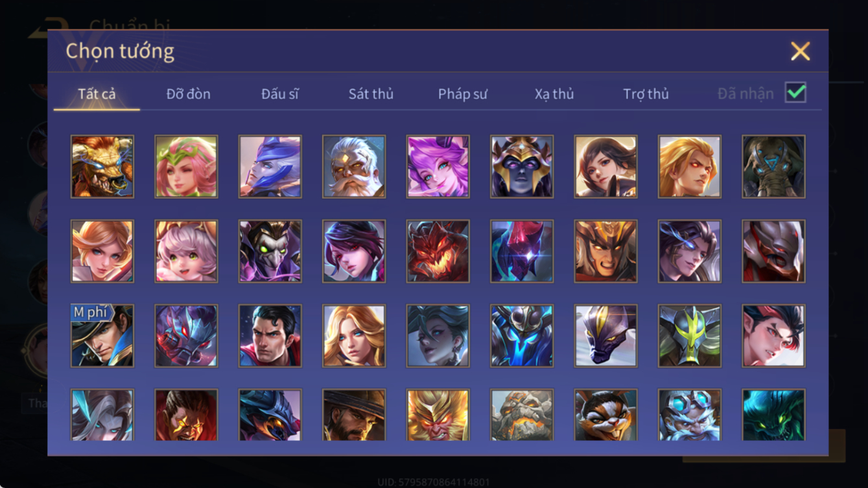Screen dimensions: 868x488
Task: Select the golden bull hero portrait
Action: coord(102,167)
